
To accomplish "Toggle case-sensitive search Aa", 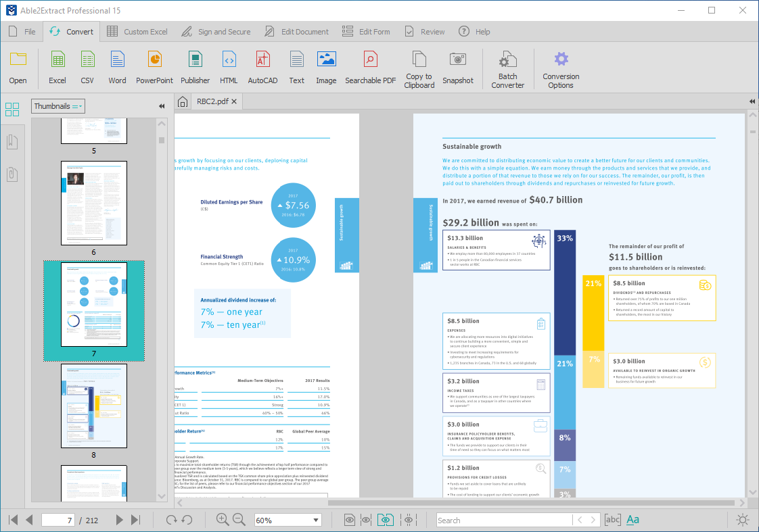I will click(632, 520).
